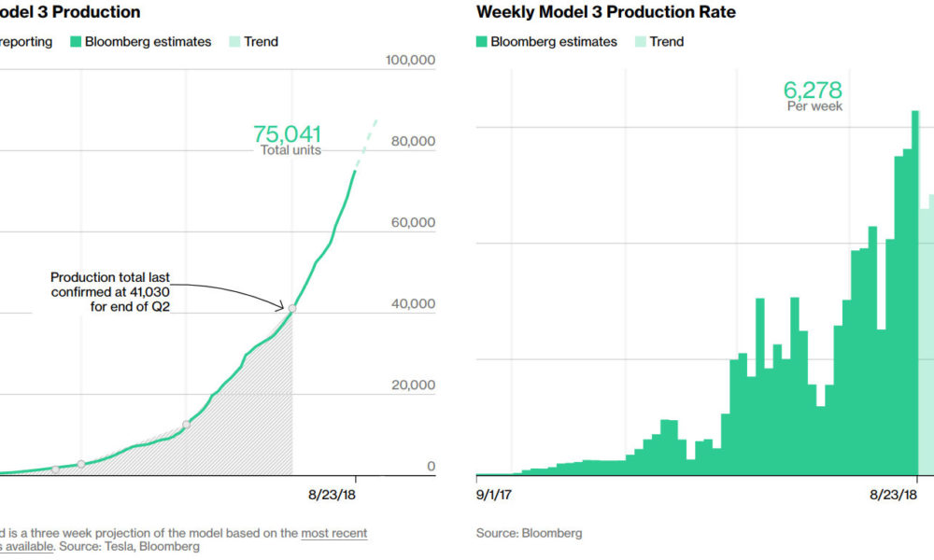Click the 'Source: Bloomberg' caption

tap(529, 533)
